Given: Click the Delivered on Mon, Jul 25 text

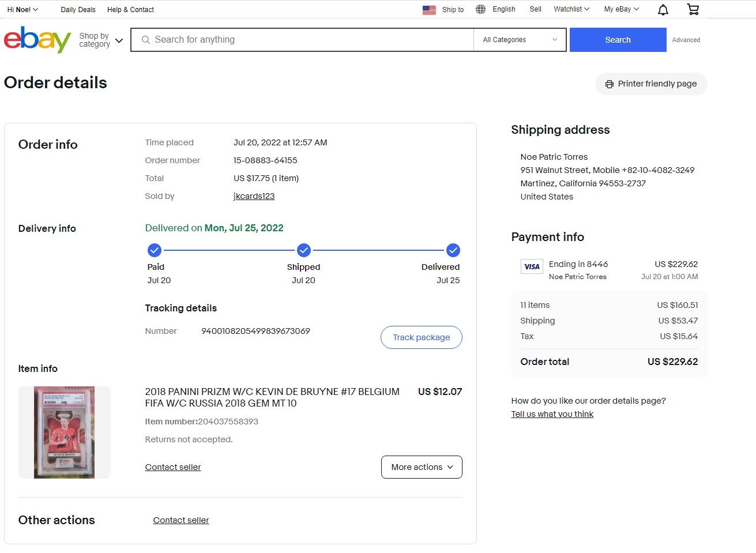Looking at the screenshot, I should pyautogui.click(x=215, y=228).
